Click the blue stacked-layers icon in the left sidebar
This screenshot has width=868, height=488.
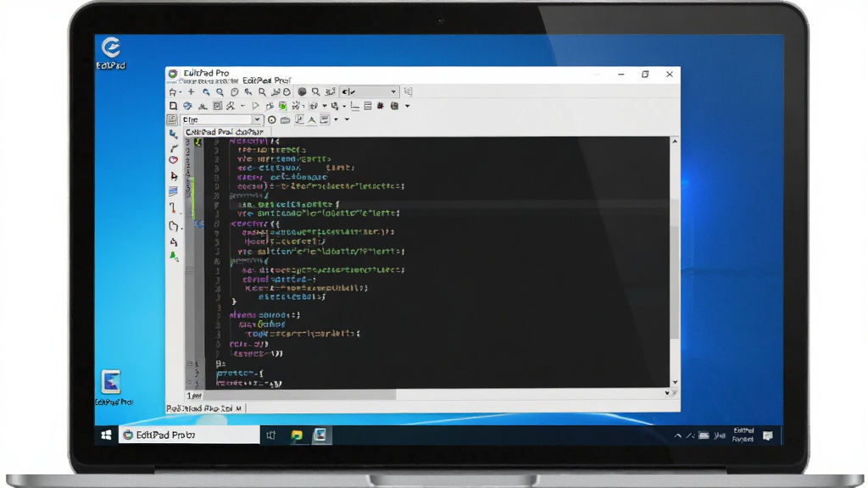point(173,191)
